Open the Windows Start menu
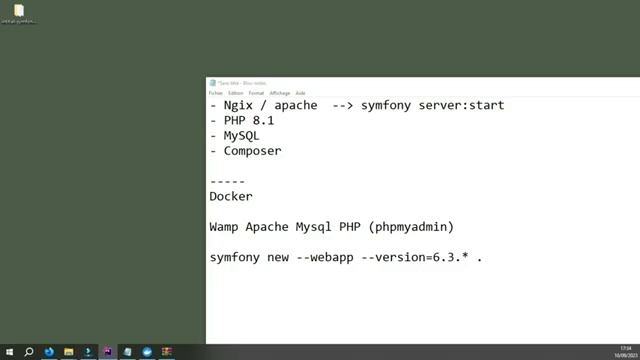 coord(9,351)
